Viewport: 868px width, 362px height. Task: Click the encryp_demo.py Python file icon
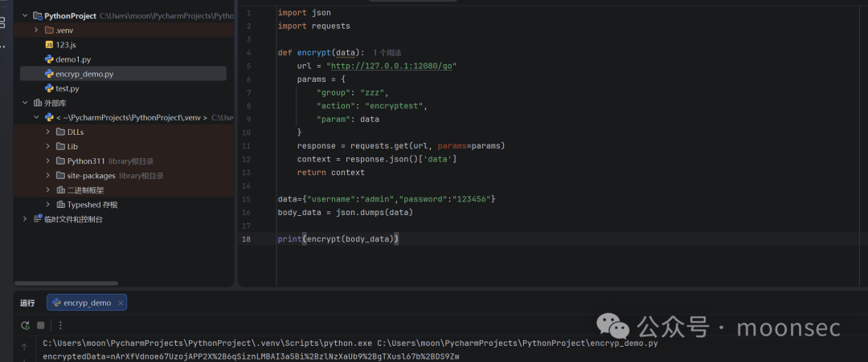point(49,74)
